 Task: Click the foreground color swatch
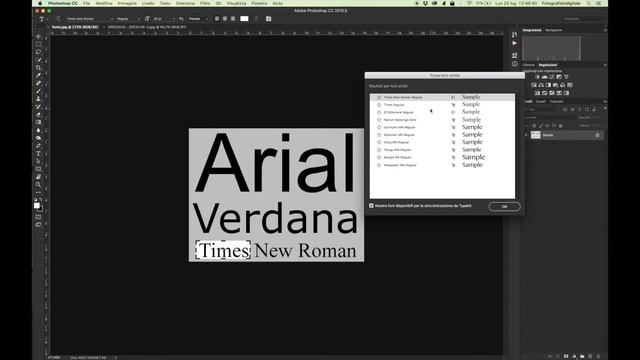tap(36, 205)
